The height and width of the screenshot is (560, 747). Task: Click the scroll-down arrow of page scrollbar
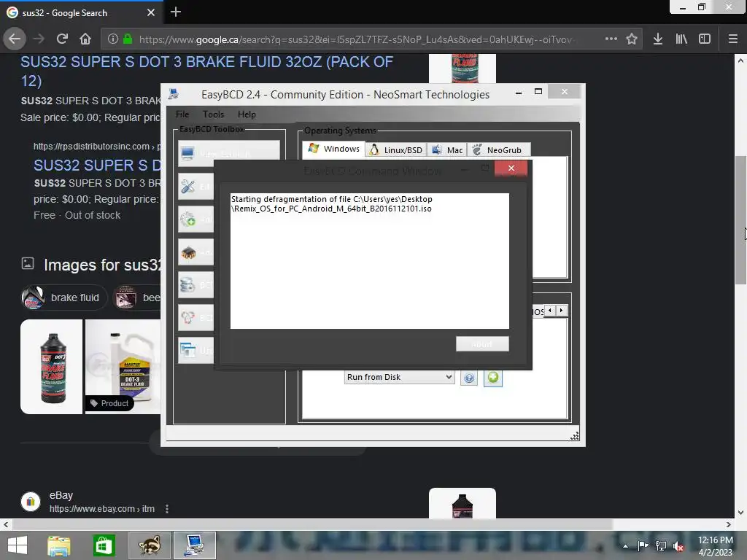point(741,513)
